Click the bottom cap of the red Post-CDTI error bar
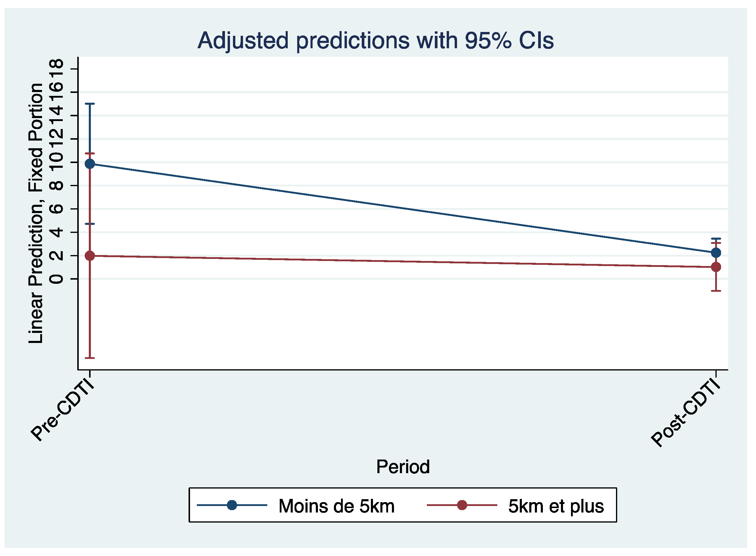The image size is (756, 556). pyautogui.click(x=716, y=291)
